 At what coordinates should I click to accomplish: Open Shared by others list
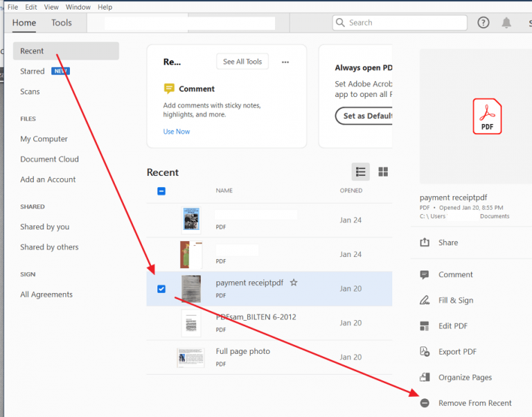[49, 247]
